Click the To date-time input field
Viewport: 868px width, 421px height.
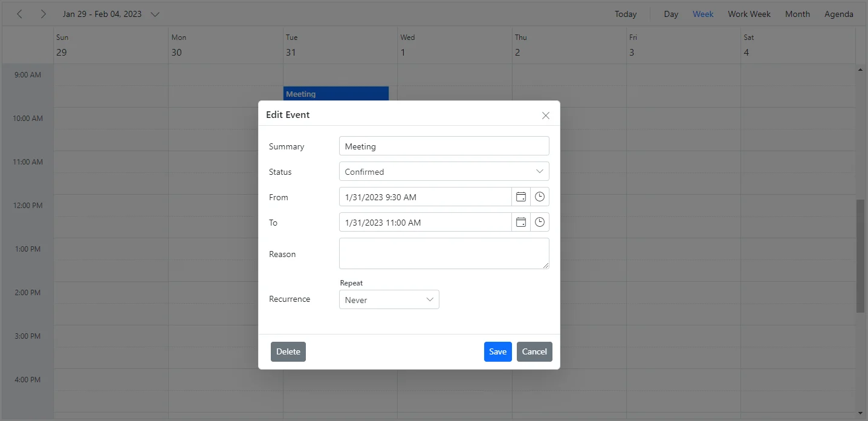[426, 223]
